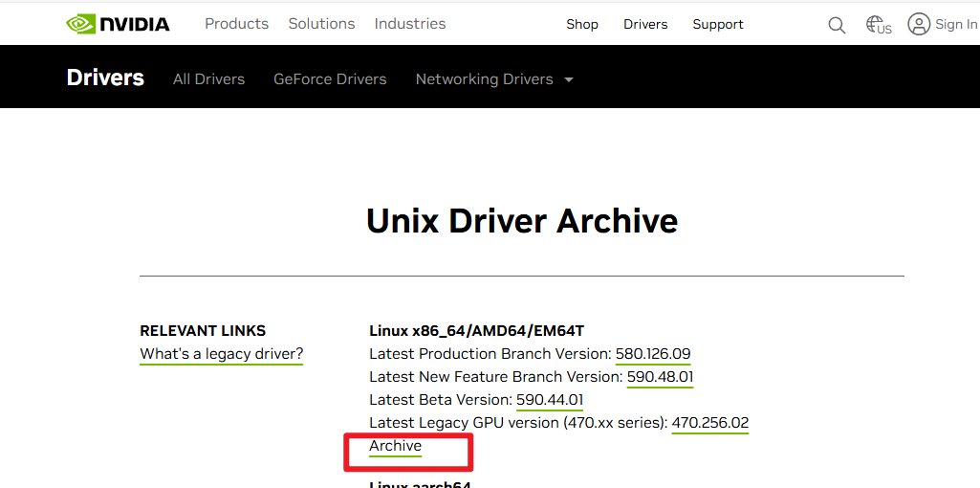
Task: Click the Drivers section heading
Action: 105,78
